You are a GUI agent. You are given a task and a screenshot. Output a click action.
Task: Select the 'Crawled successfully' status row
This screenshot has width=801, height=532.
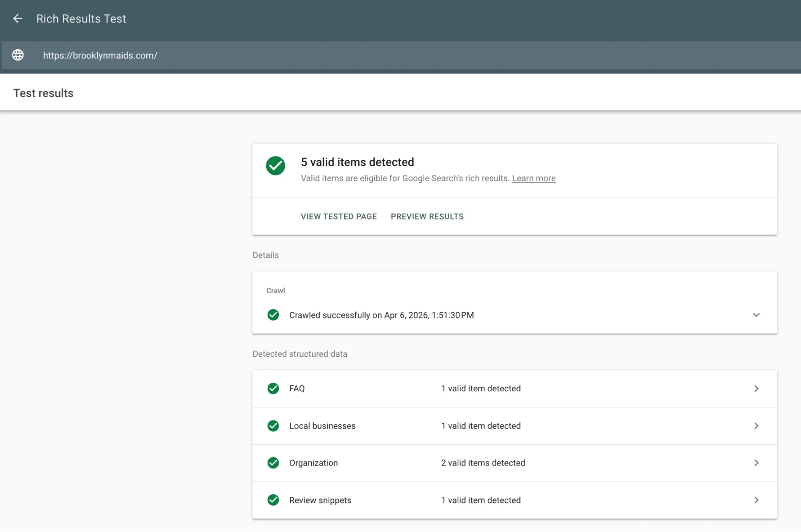[x=381, y=315]
